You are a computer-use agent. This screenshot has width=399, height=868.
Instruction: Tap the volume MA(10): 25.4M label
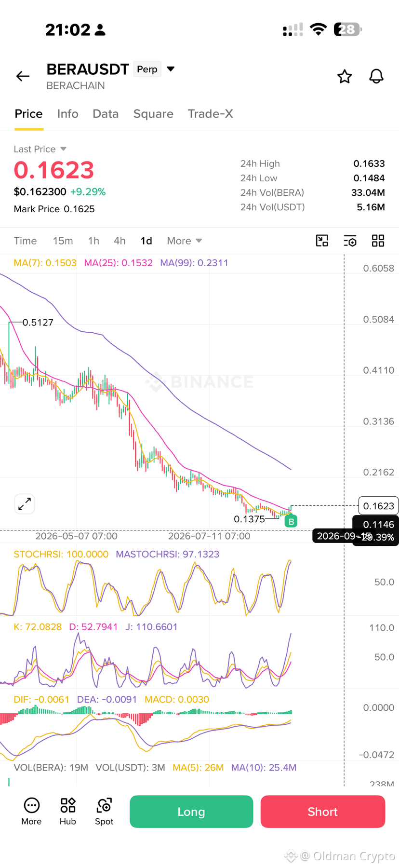coord(264,767)
